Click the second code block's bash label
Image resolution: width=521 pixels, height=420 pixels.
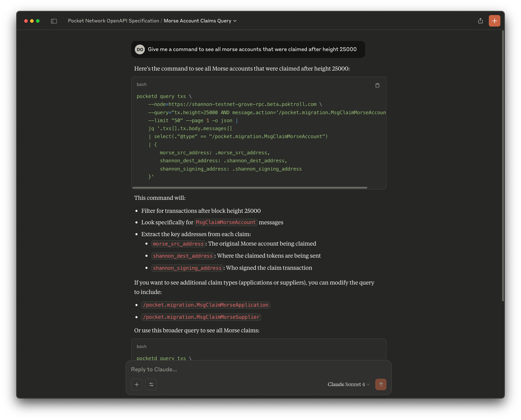pos(142,347)
